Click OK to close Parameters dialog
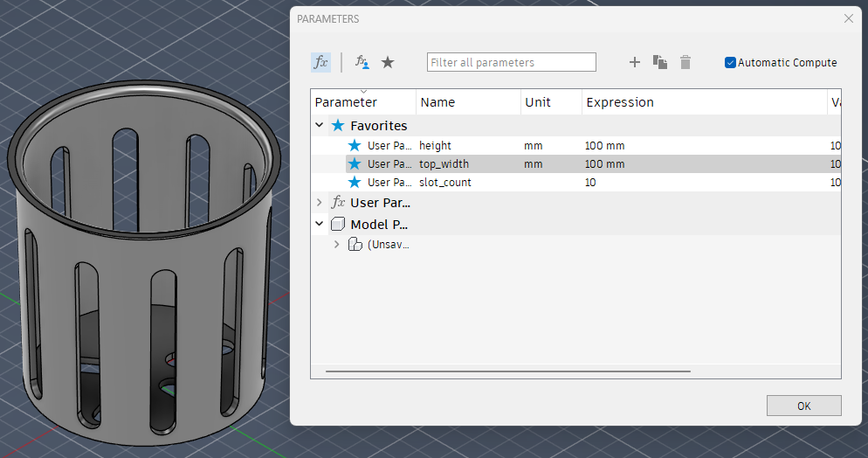868x458 pixels. coord(803,406)
